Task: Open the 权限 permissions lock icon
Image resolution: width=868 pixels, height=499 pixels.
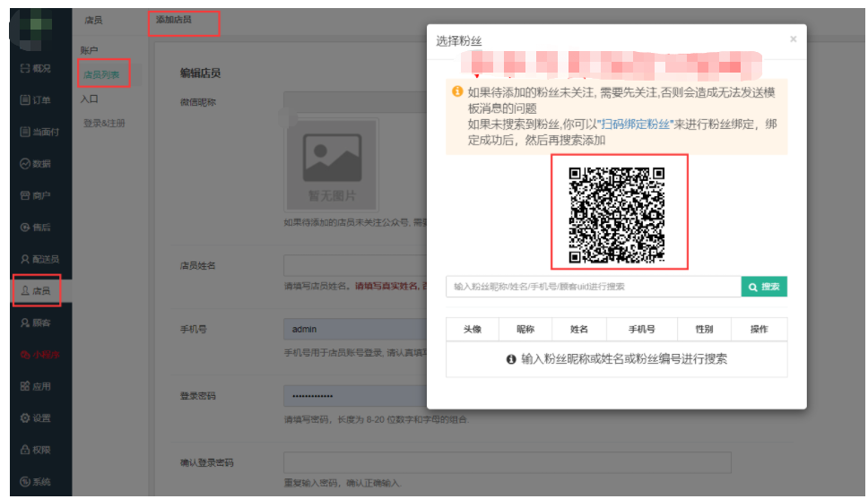Action: click(x=25, y=450)
